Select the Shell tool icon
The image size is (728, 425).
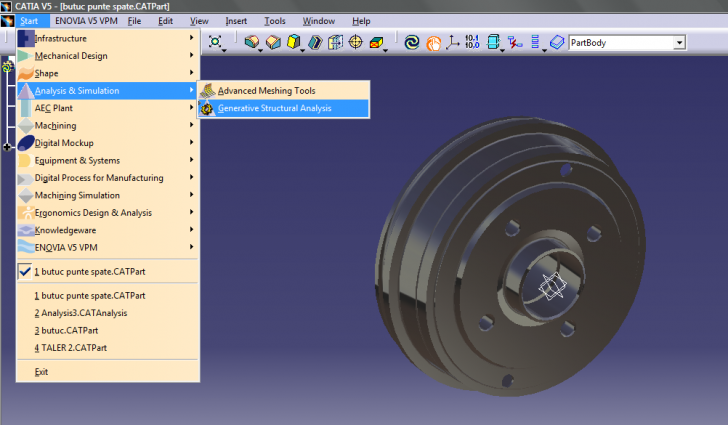coord(315,42)
